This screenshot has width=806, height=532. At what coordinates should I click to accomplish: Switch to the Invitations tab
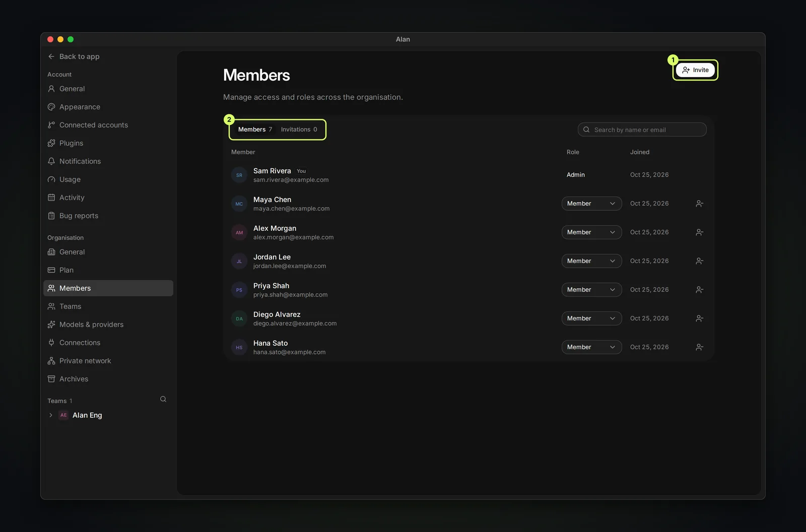coord(299,129)
